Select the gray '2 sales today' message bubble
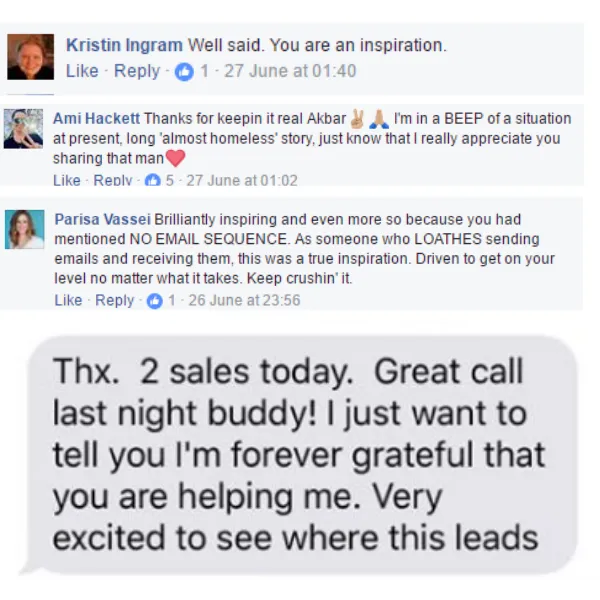The width and height of the screenshot is (600, 600). tap(300, 455)
